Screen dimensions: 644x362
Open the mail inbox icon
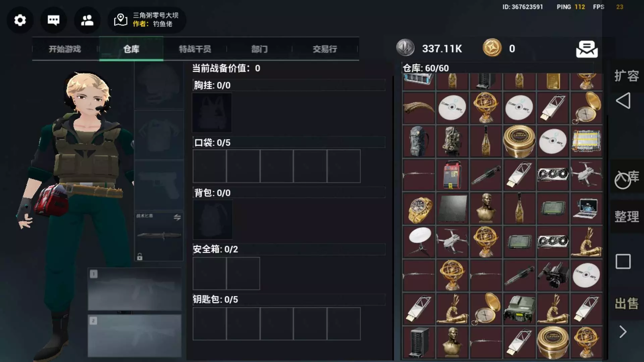tap(587, 49)
